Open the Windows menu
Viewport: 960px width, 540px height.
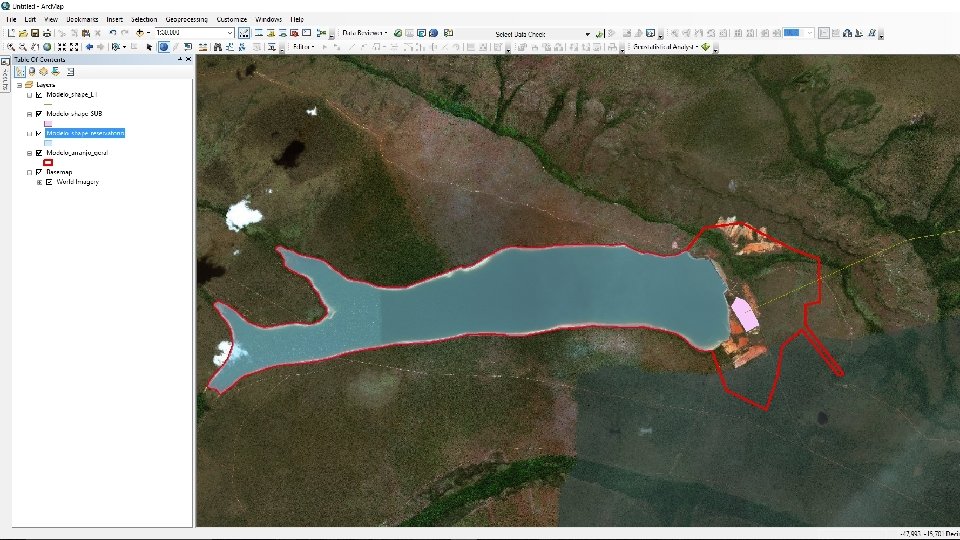tap(268, 20)
